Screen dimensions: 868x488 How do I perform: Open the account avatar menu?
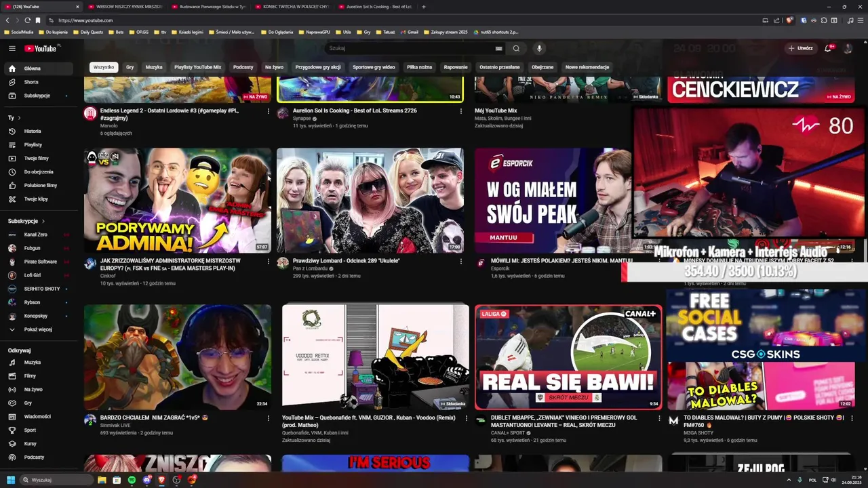click(x=848, y=48)
